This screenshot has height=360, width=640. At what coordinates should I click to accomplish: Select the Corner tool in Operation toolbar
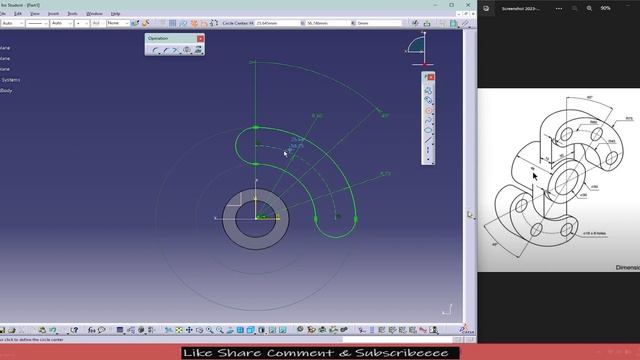[x=155, y=50]
